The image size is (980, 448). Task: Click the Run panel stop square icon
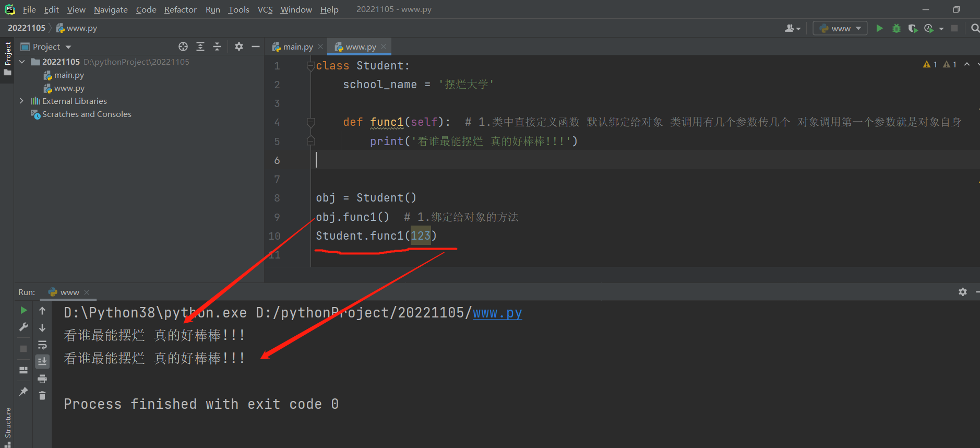tap(23, 348)
